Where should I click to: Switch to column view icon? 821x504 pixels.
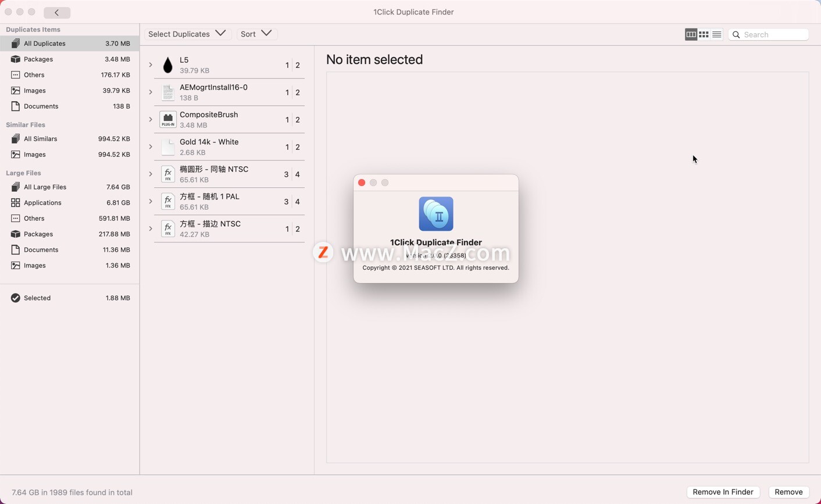click(691, 34)
